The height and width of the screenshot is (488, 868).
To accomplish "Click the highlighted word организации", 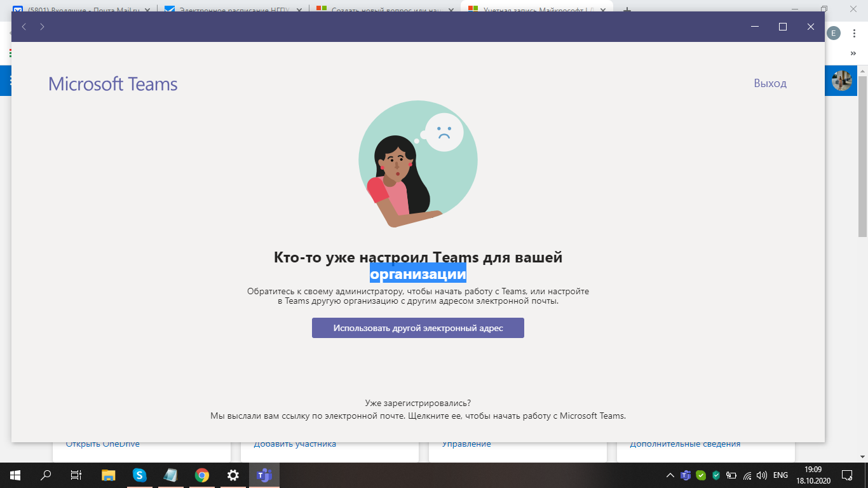I will [x=418, y=274].
